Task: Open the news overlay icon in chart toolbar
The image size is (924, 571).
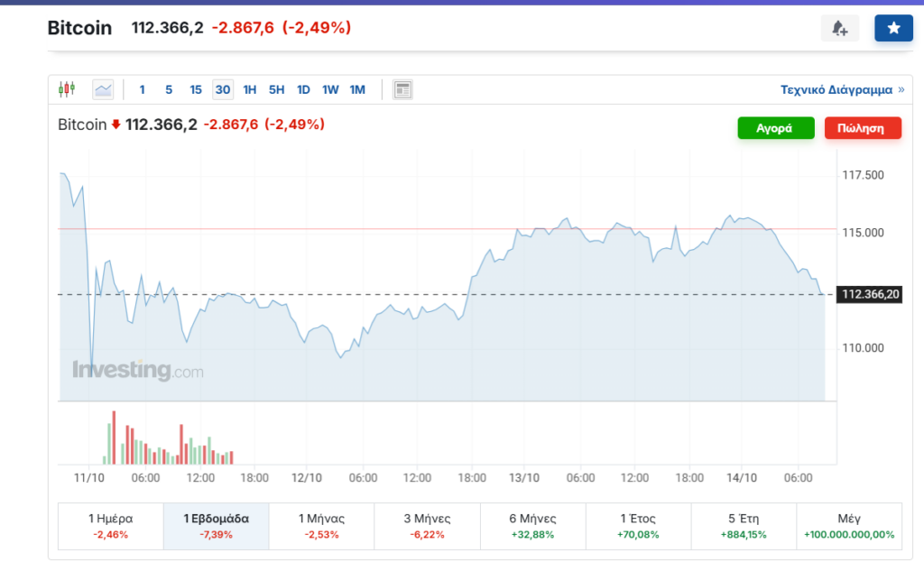Action: (402, 89)
